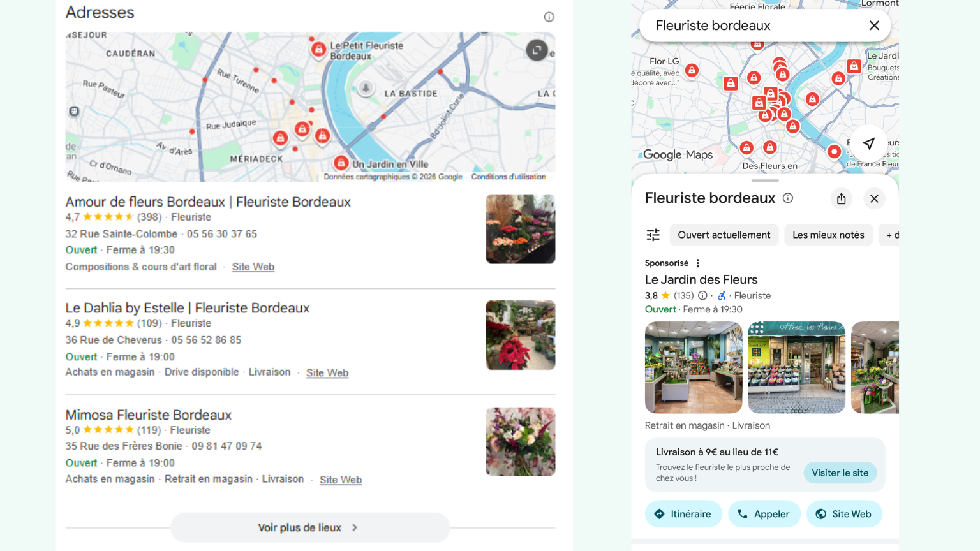Select the directions icon on the Itinéraire button
Viewport: 980px width, 551px height.
click(661, 514)
